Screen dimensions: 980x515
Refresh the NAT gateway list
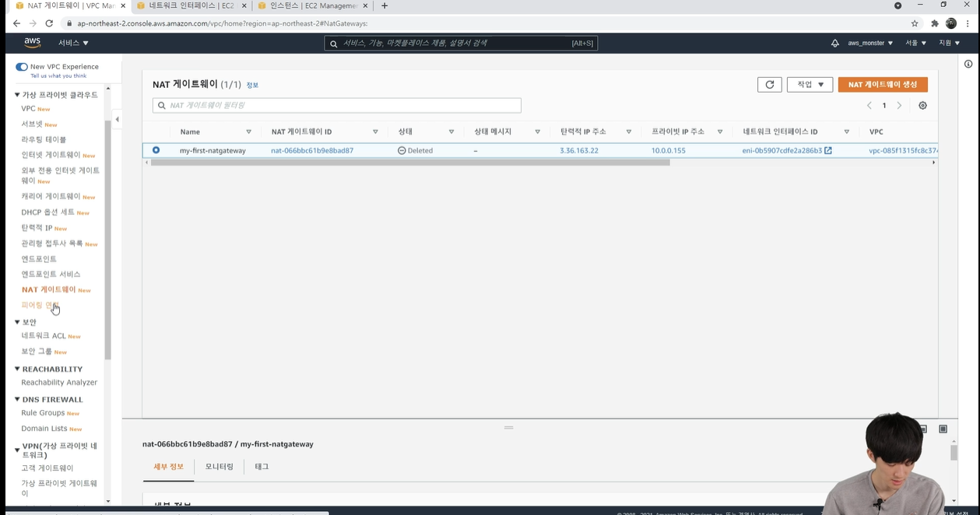pyautogui.click(x=769, y=84)
